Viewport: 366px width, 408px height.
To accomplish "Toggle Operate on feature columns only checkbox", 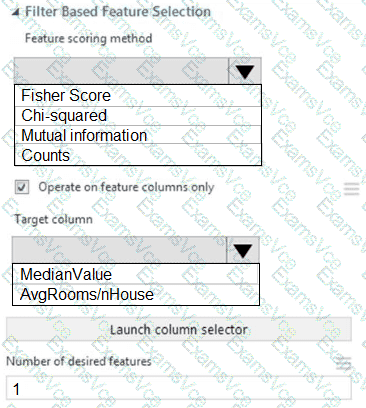I will coord(22,187).
